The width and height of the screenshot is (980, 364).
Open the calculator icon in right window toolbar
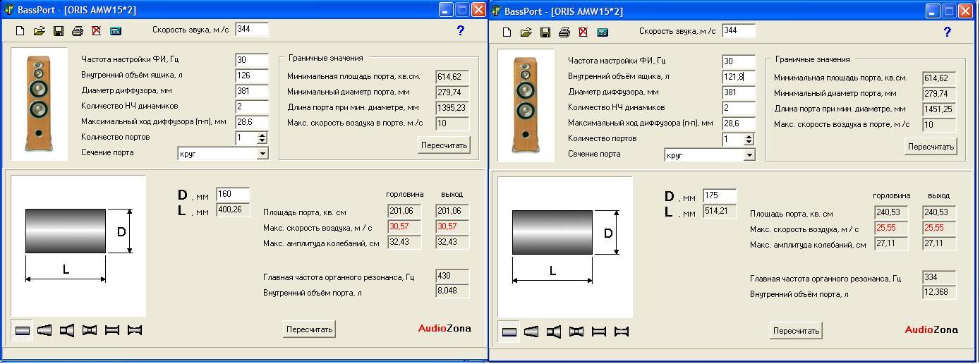tap(603, 32)
